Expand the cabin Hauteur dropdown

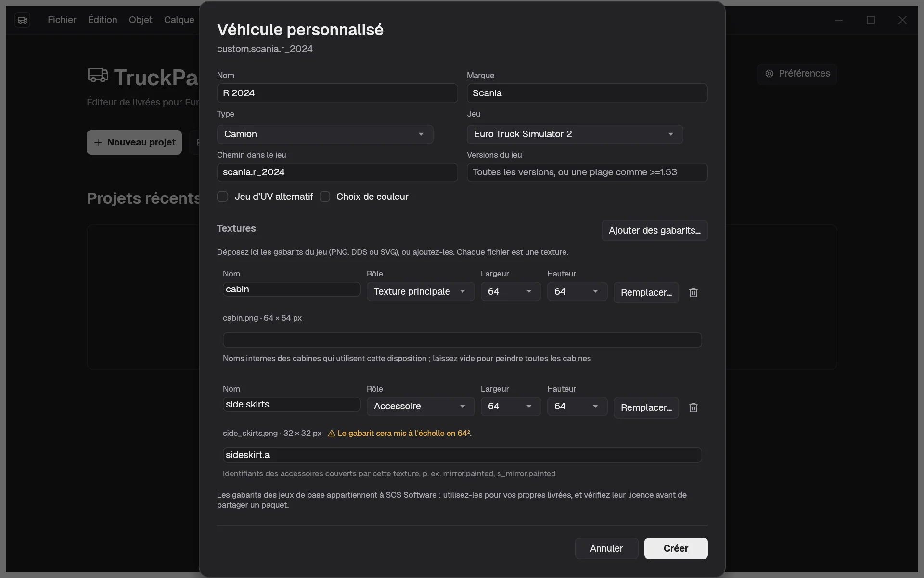tap(577, 291)
